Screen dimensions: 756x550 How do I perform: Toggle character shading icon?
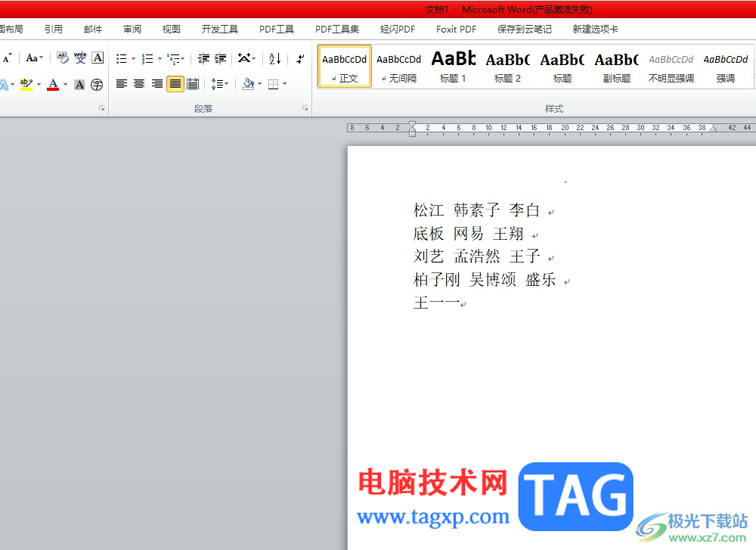79,85
